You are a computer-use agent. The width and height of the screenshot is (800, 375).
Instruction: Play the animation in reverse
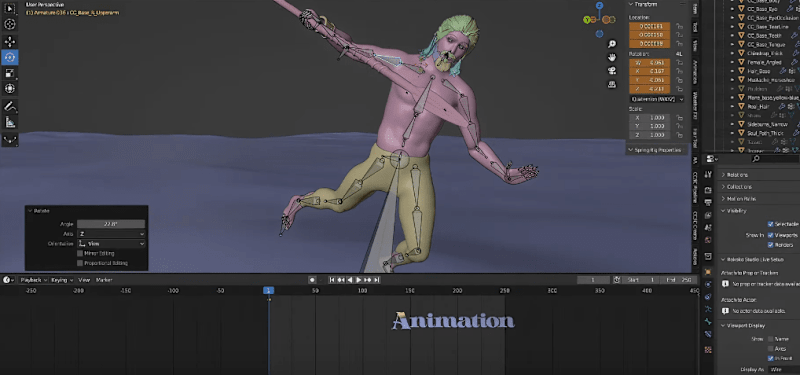coord(350,280)
